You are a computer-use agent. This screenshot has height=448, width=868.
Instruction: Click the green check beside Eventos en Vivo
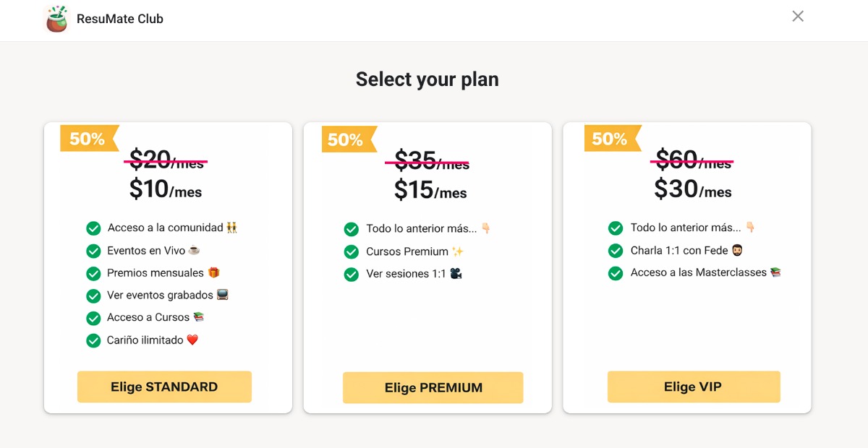point(93,251)
